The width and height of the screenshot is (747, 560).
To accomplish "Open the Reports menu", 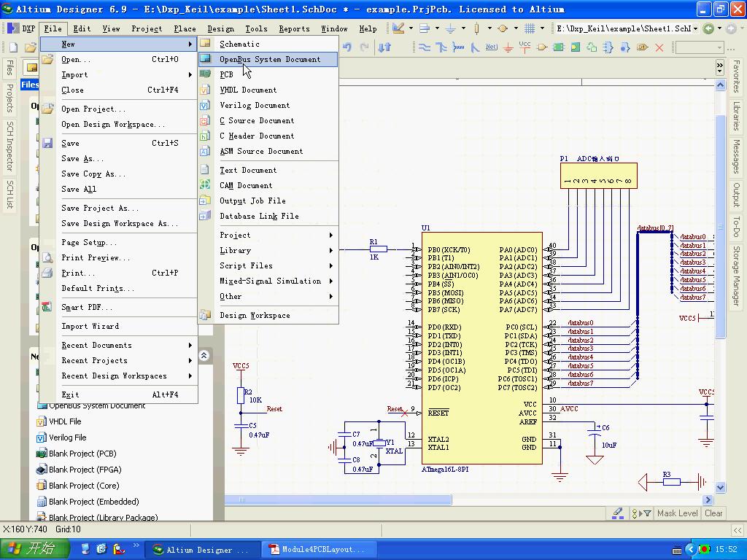I will coord(294,28).
